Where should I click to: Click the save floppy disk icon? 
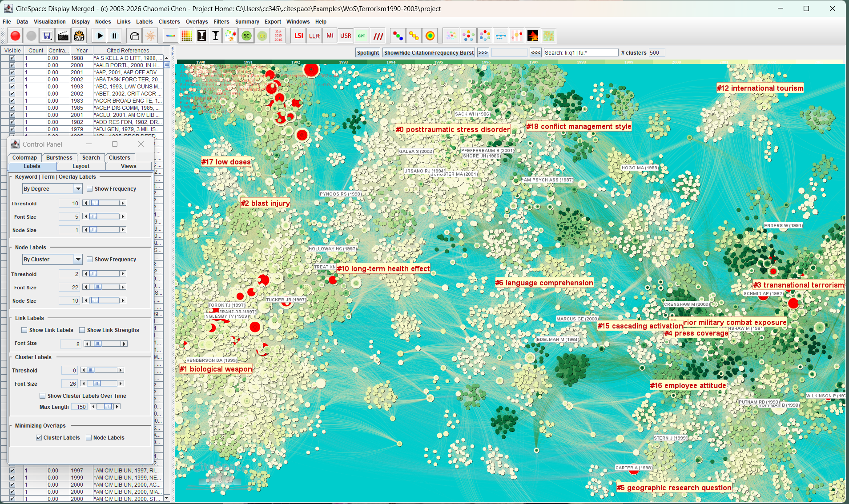point(47,36)
